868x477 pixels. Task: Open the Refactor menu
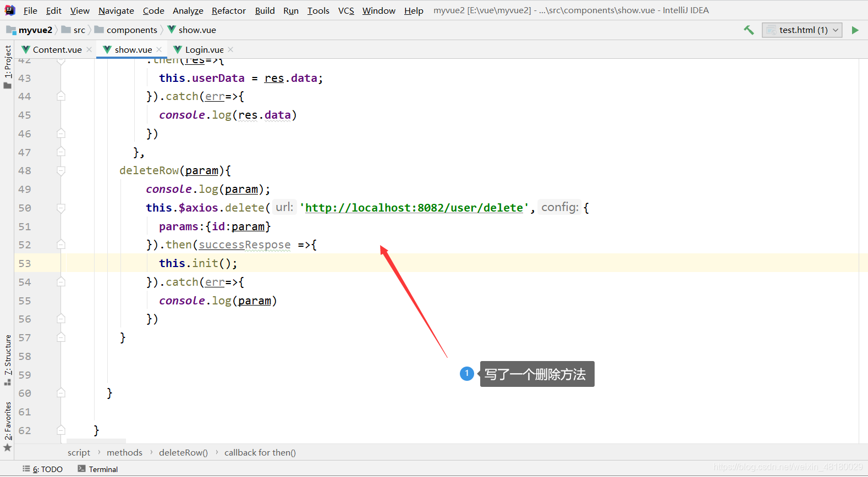pos(229,10)
